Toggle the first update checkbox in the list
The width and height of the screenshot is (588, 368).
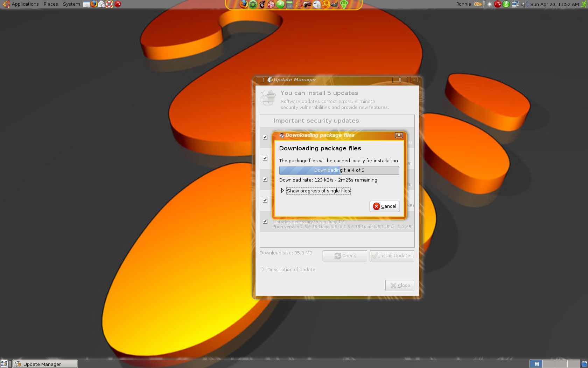(265, 137)
